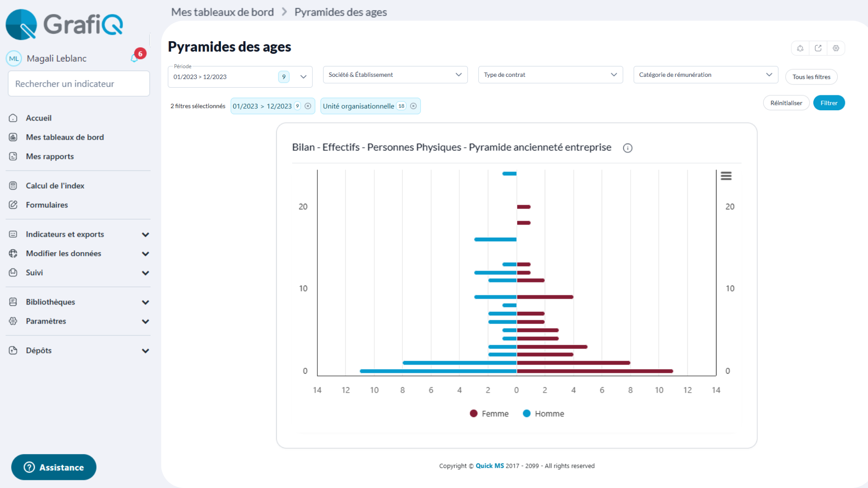Go to Mes tableaux de bord
Screen dimensions: 868x488
tap(65, 137)
